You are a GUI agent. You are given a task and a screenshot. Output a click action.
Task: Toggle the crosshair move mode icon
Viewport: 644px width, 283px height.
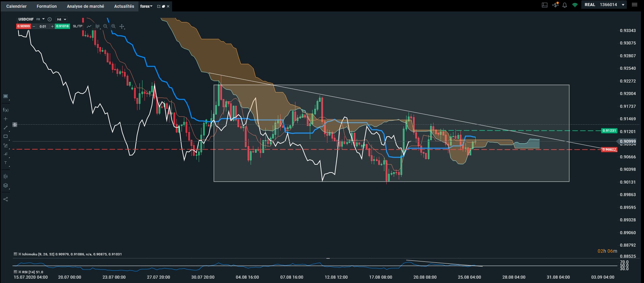122,26
